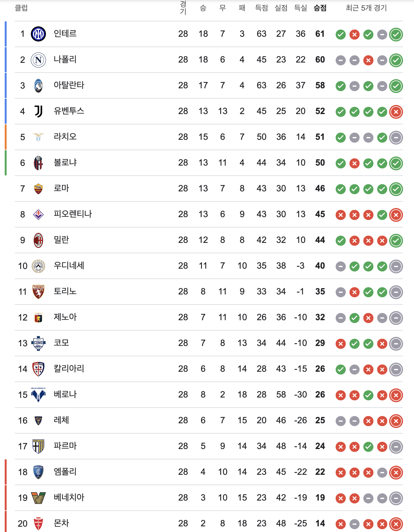Open the 아탈란타 team link
The height and width of the screenshot is (532, 414).
pyautogui.click(x=69, y=85)
